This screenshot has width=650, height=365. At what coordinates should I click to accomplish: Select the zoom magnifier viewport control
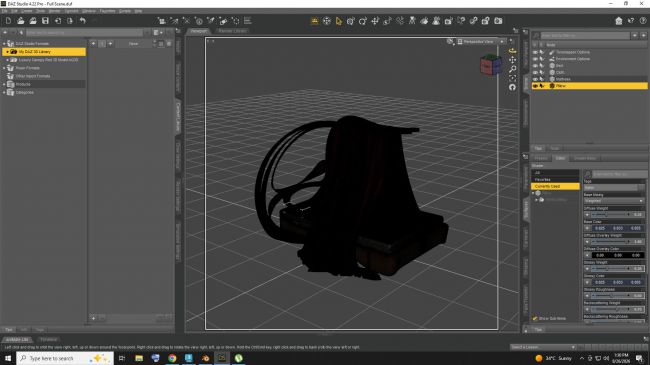tap(512, 69)
